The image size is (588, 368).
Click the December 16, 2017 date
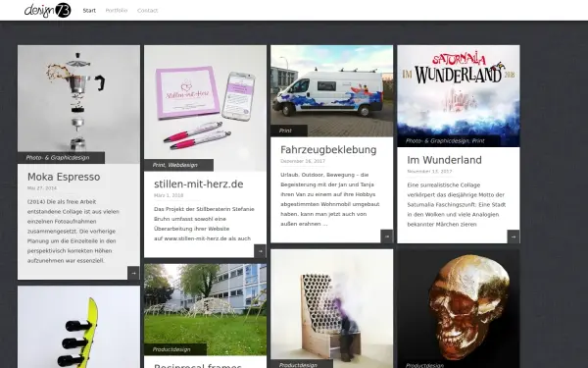point(303,161)
